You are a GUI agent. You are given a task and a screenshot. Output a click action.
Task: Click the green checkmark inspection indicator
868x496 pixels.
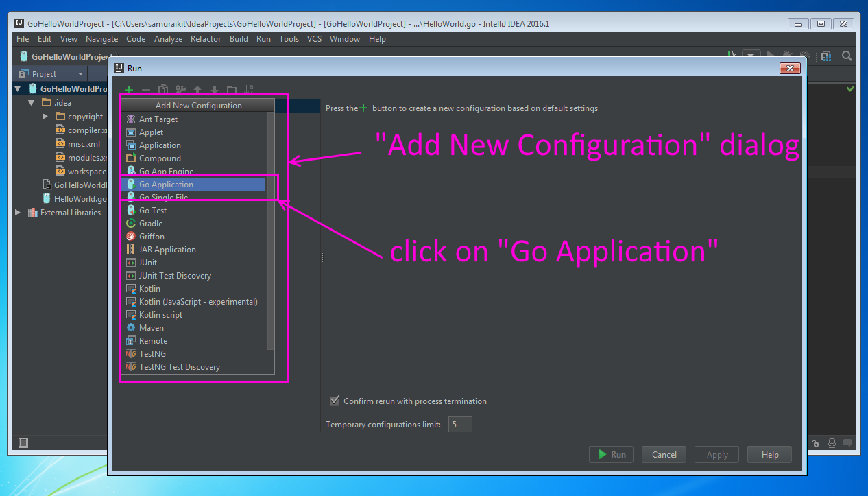point(850,89)
